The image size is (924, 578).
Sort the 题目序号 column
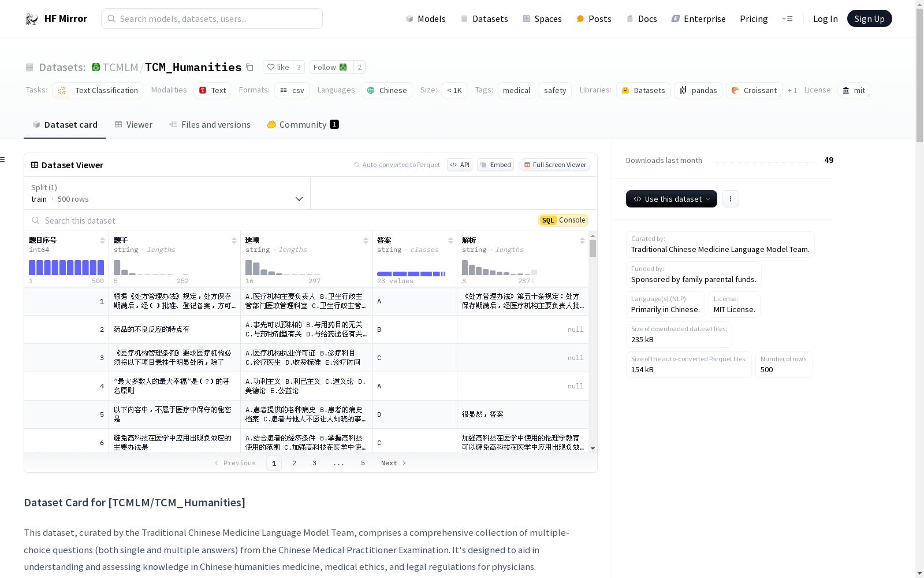point(102,240)
